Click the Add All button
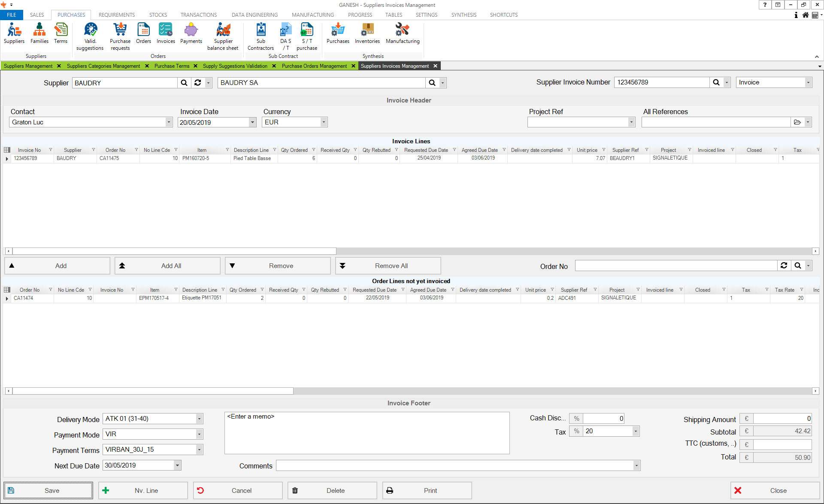Viewport: 824px width, 504px height. tap(167, 266)
